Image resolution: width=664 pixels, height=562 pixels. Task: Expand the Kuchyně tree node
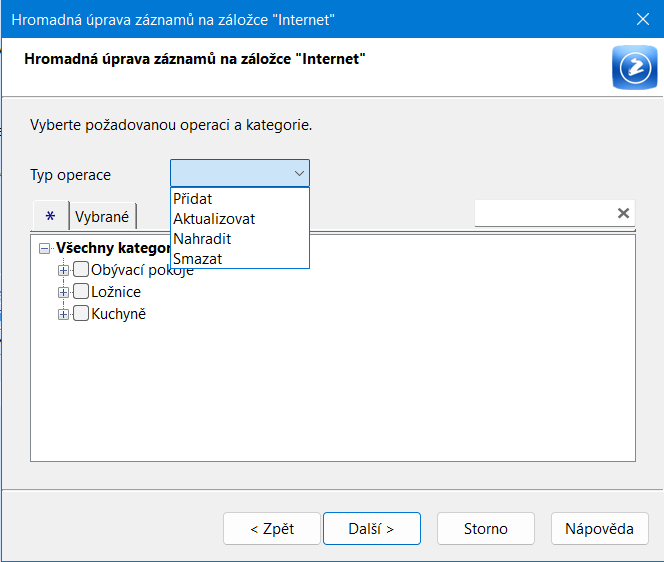tap(64, 314)
